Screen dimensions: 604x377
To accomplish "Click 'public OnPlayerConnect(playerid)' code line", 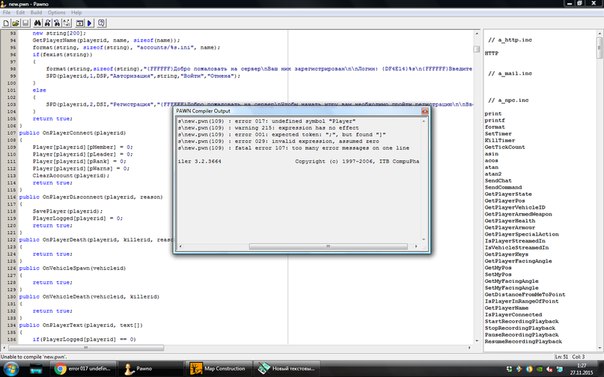I will pyautogui.click(x=72, y=133).
